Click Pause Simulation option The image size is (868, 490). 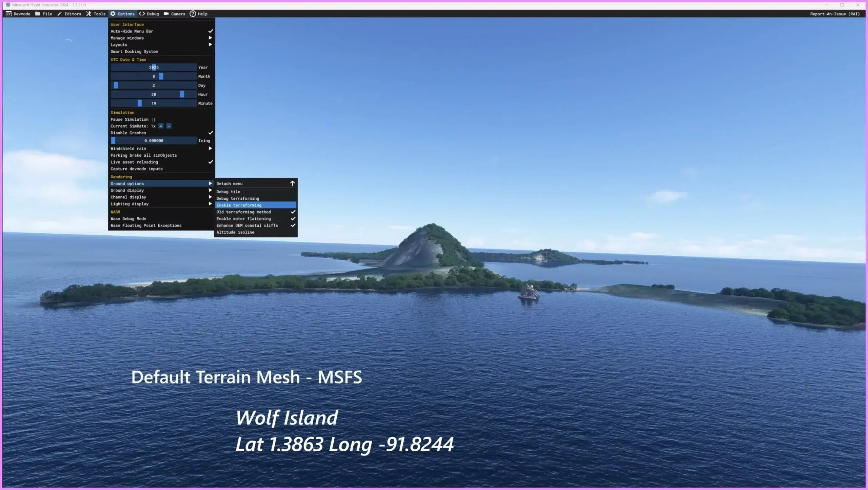[x=133, y=119]
